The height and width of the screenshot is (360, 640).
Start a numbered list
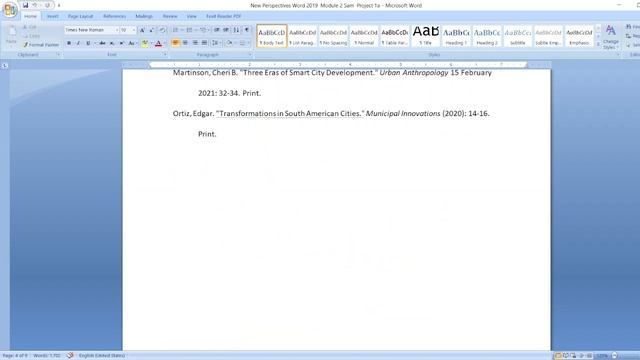(190, 30)
